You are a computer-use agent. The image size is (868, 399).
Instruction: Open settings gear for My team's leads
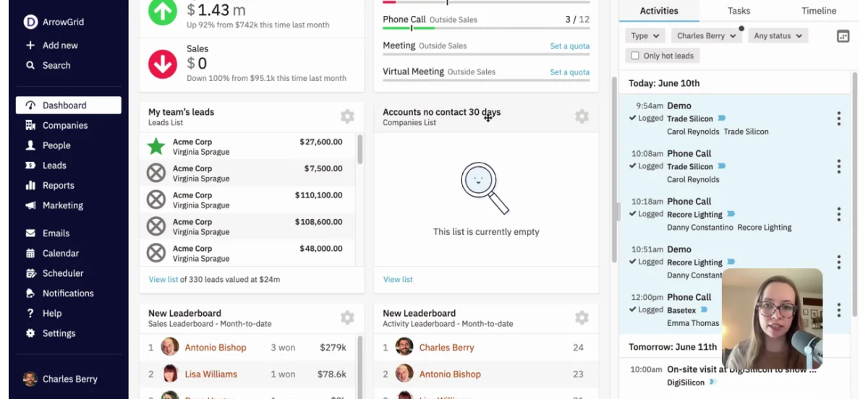(347, 116)
